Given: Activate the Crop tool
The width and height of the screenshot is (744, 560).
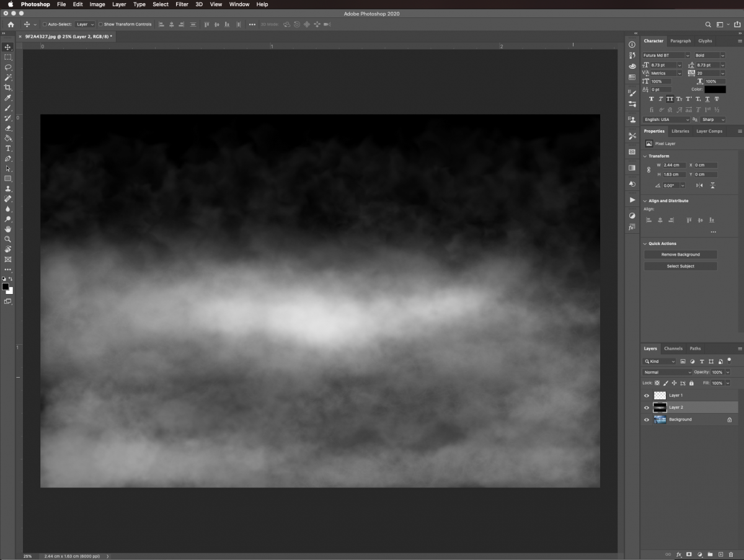Looking at the screenshot, I should [x=8, y=87].
